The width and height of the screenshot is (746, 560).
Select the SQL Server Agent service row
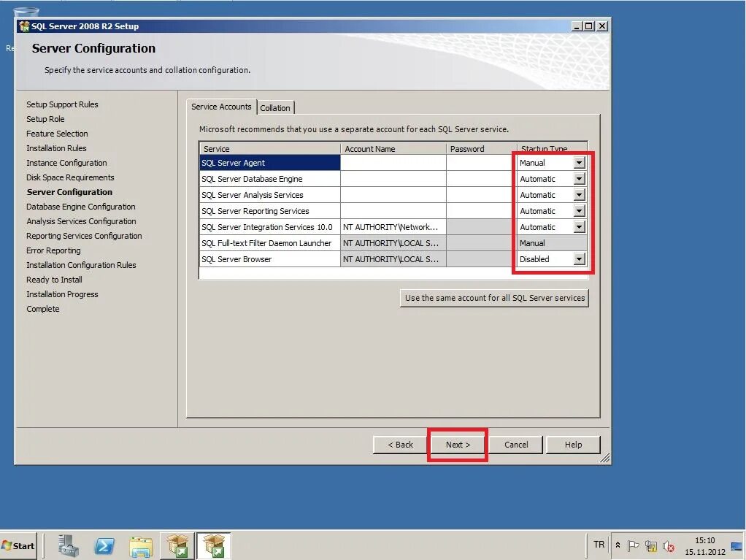pos(270,163)
